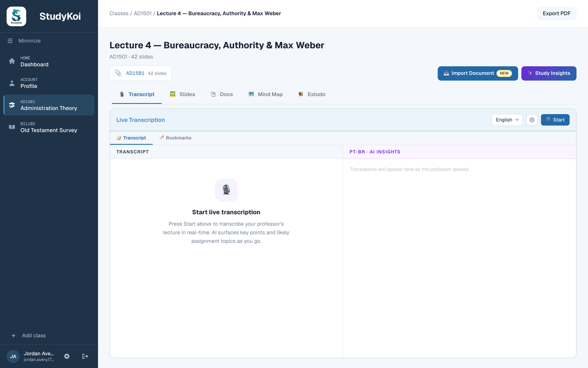This screenshot has width=588, height=368.
Task: Click the Classes breadcrumb link
Action: (x=119, y=13)
